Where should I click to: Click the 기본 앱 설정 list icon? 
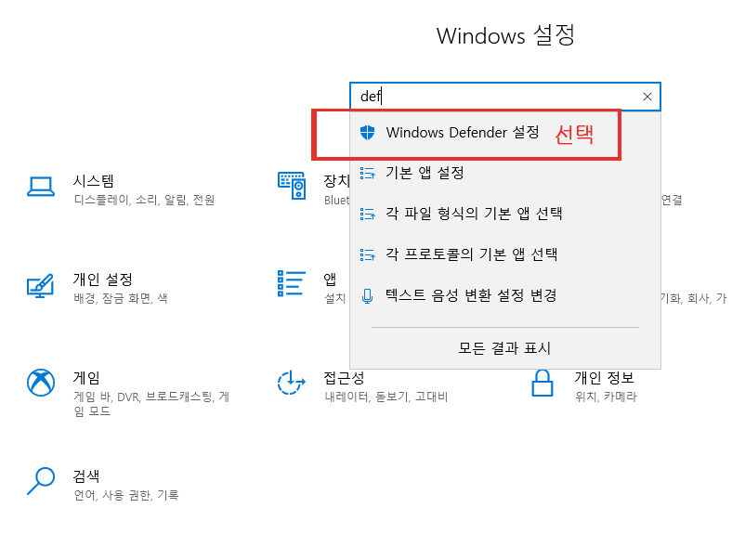(x=368, y=173)
